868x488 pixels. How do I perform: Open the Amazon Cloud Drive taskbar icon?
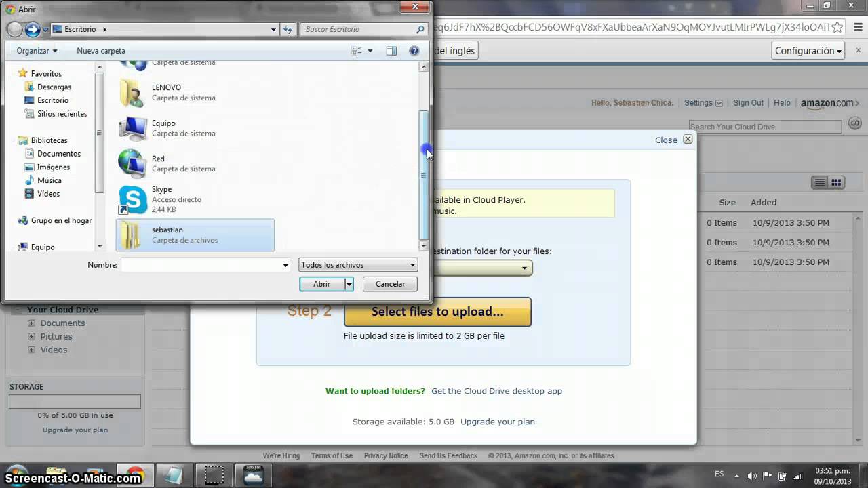[x=254, y=475]
